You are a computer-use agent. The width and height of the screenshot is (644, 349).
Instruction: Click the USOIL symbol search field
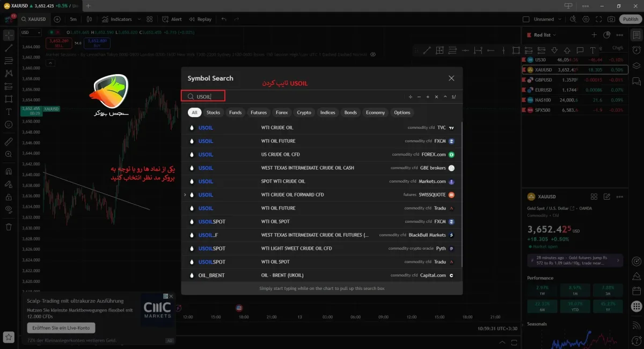pos(203,97)
